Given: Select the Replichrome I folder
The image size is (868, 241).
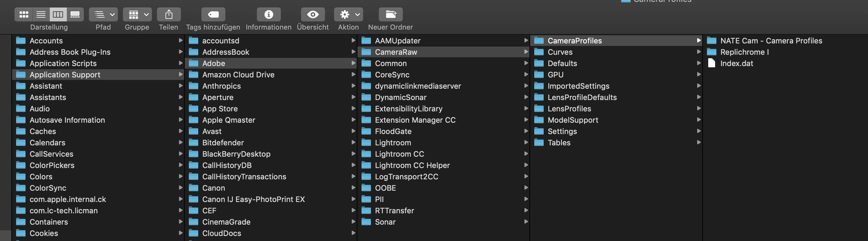Looking at the screenshot, I should (785, 52).
